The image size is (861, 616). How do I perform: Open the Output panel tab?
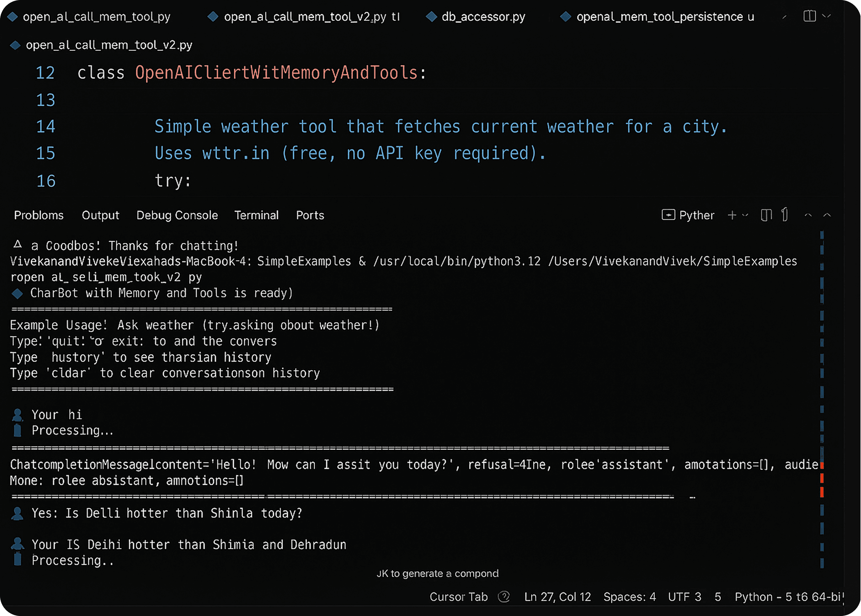(100, 215)
